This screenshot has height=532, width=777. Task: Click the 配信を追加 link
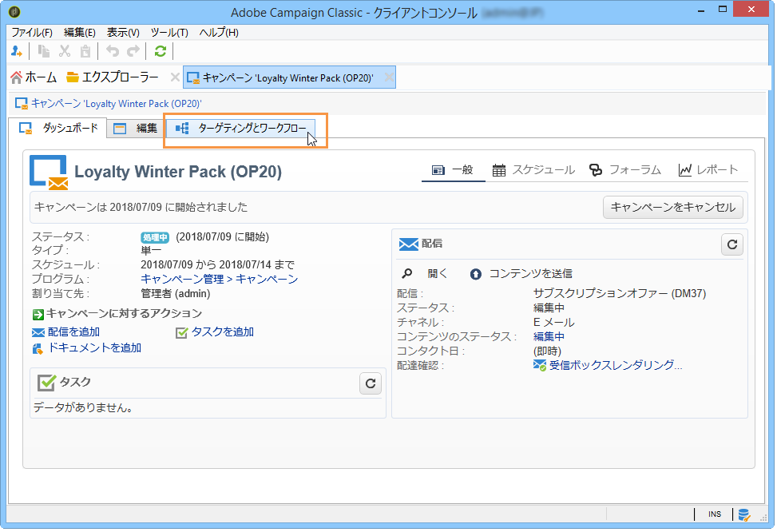click(73, 332)
